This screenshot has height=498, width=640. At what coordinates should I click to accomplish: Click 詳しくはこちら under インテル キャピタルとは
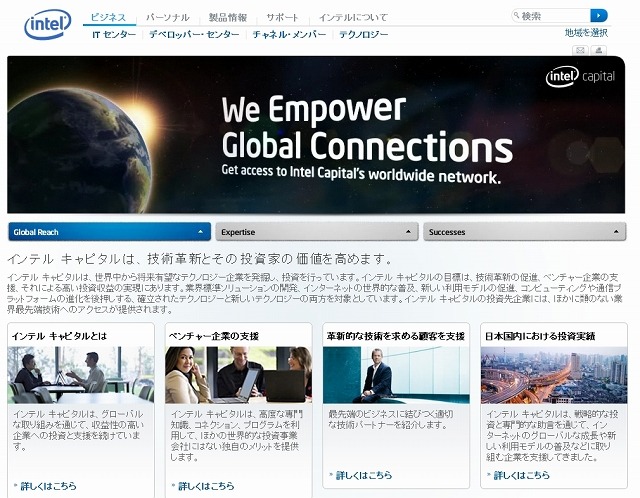coord(48,486)
